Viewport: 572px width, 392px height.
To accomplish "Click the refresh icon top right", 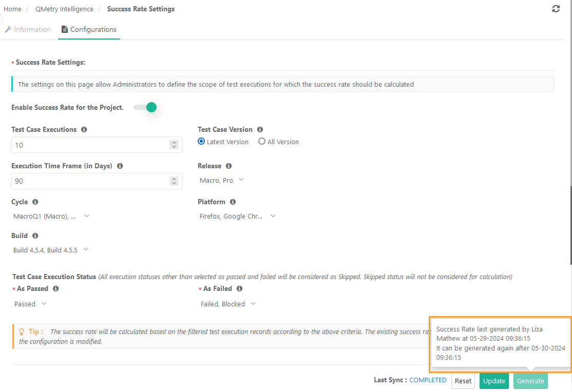I will point(556,9).
